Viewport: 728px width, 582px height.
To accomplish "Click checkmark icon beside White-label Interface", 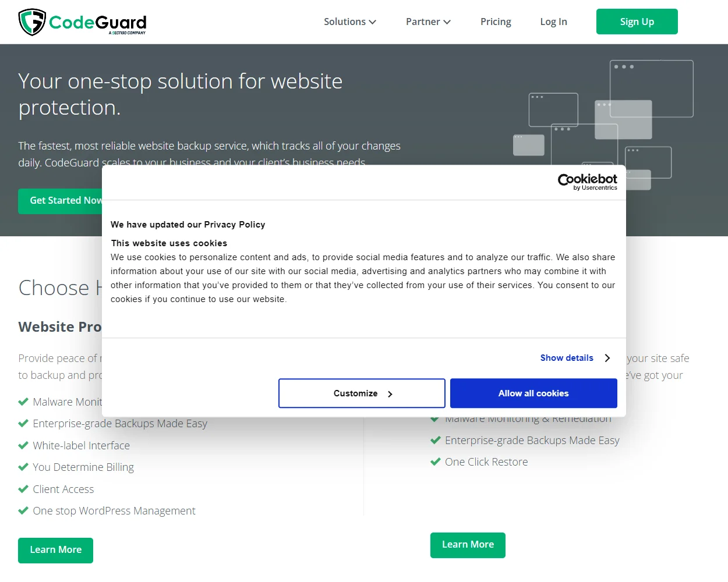I will [x=23, y=445].
